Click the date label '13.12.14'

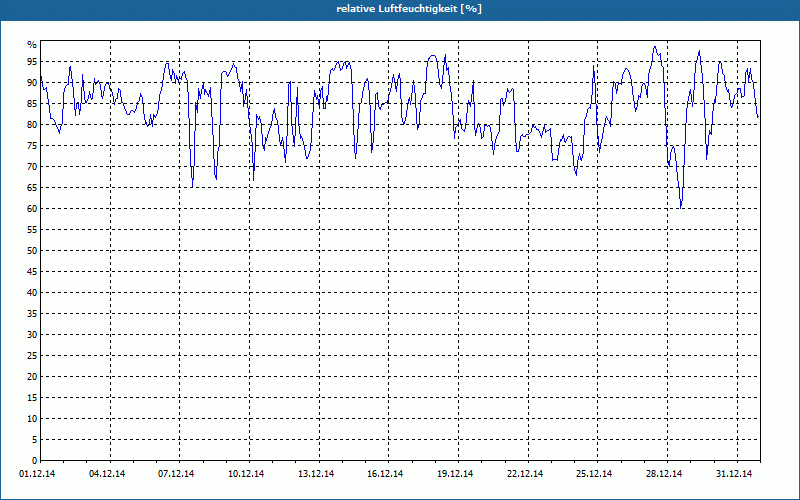point(316,474)
